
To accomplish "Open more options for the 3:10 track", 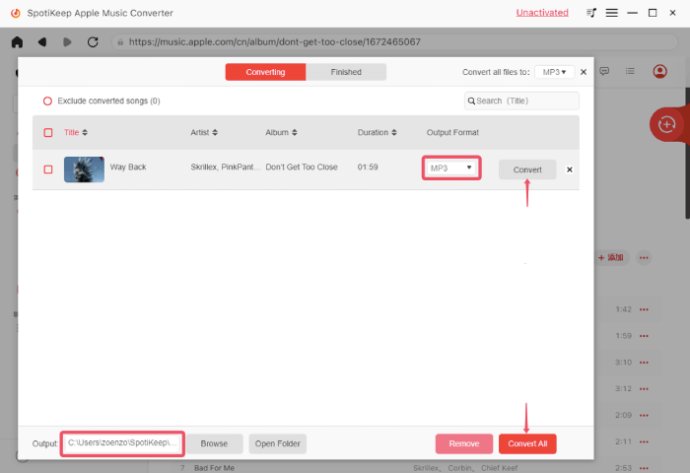I will pos(644,363).
